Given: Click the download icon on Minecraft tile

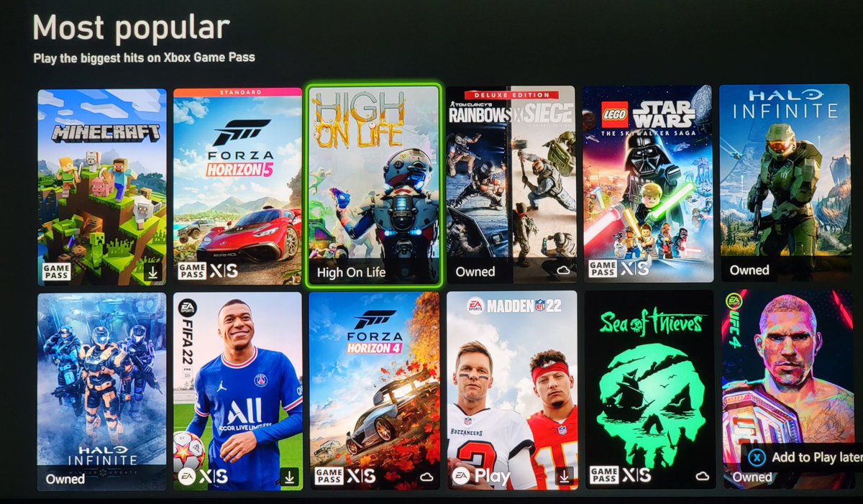Looking at the screenshot, I should click(x=154, y=272).
